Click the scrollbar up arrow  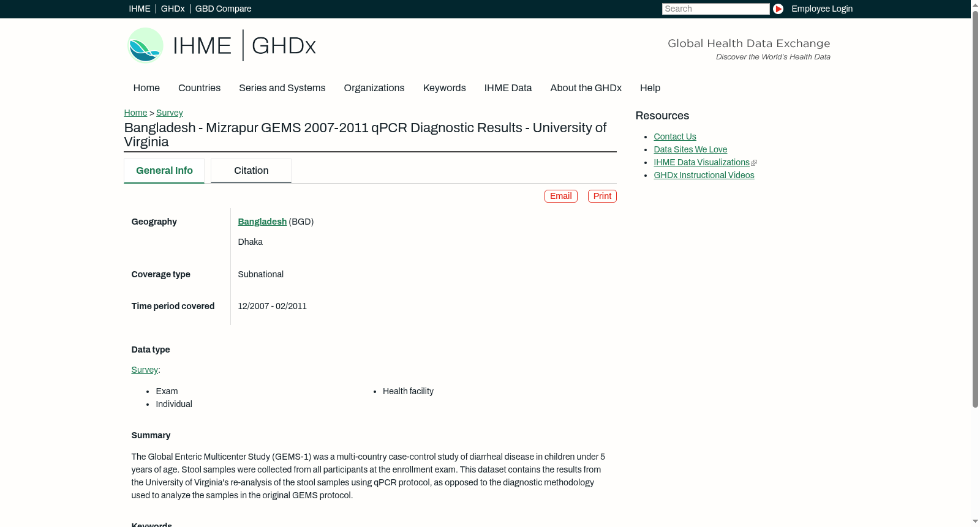point(975,4)
